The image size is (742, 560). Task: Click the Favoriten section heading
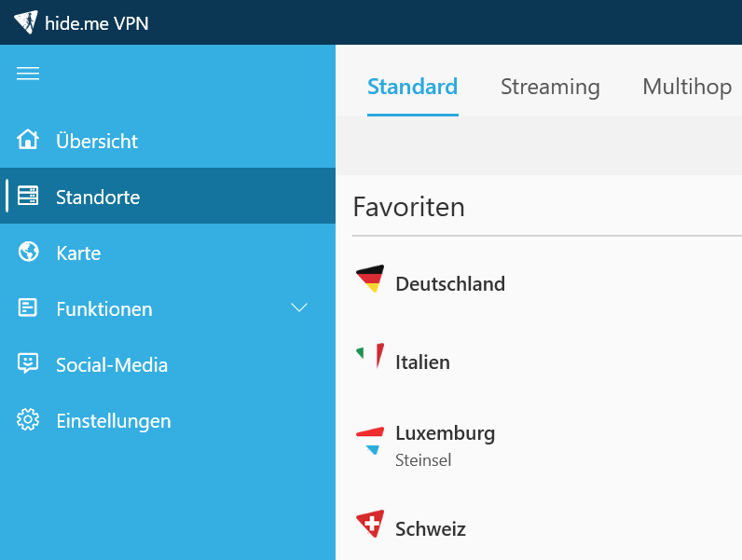tap(409, 207)
